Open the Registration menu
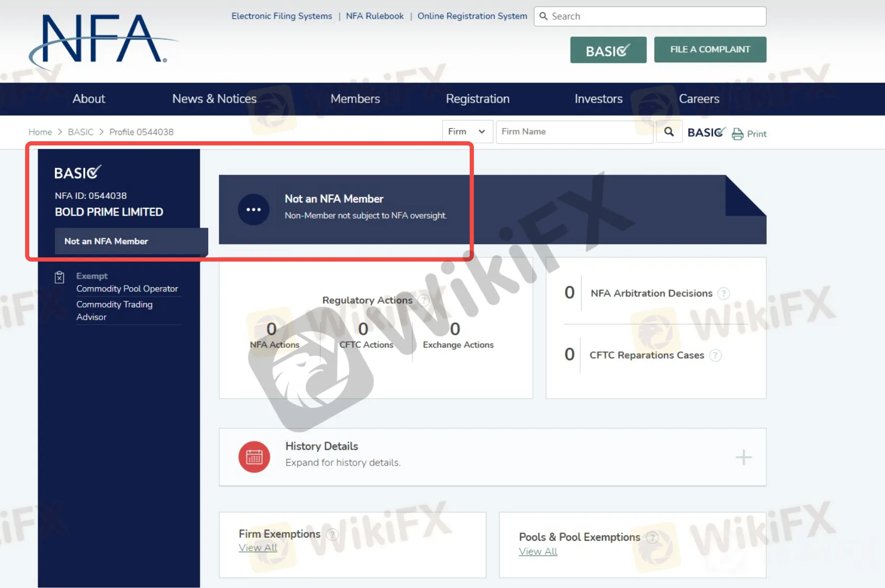This screenshot has height=588, width=885. point(478,99)
